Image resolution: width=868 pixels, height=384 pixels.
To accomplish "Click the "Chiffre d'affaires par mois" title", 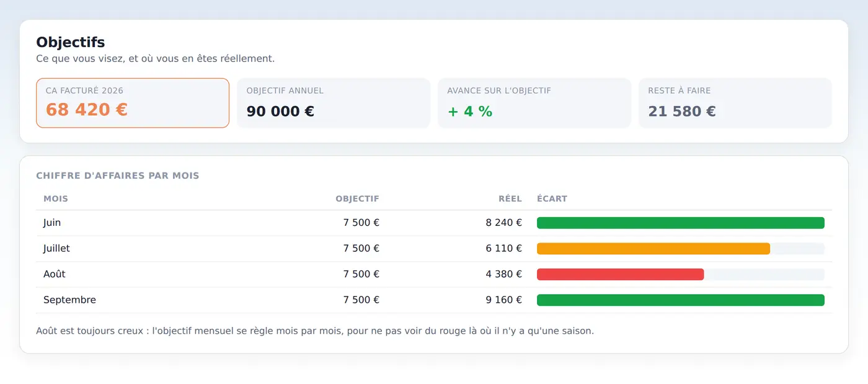I will click(118, 176).
